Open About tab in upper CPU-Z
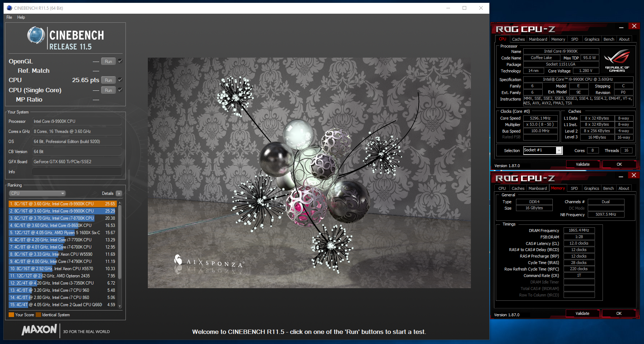Image resolution: width=644 pixels, height=344 pixels. [624, 39]
